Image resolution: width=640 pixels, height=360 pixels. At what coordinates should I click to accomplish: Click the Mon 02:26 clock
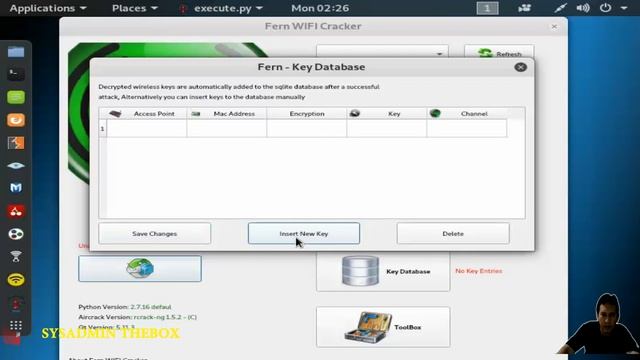click(x=320, y=8)
